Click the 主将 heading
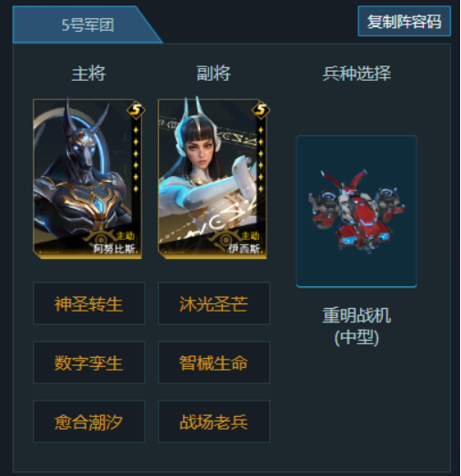 (88, 74)
